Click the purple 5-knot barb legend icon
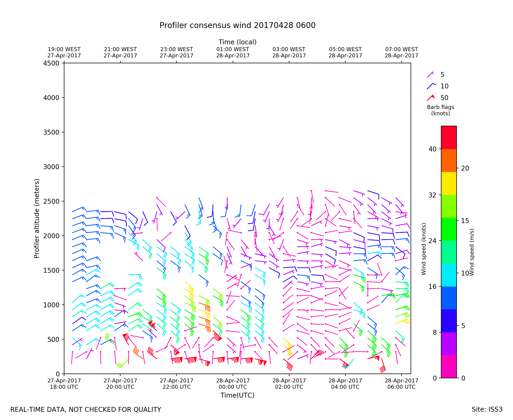Image resolution: width=513 pixels, height=420 pixels. click(x=430, y=75)
